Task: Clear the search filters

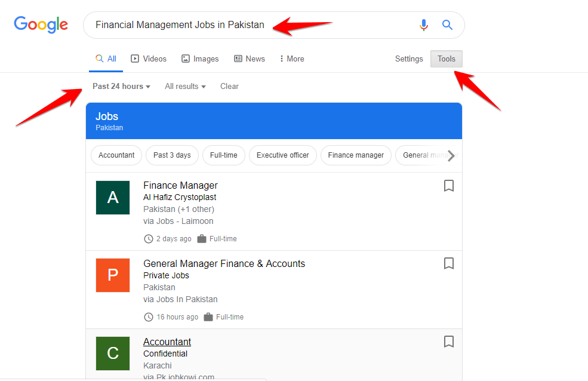Action: point(229,87)
